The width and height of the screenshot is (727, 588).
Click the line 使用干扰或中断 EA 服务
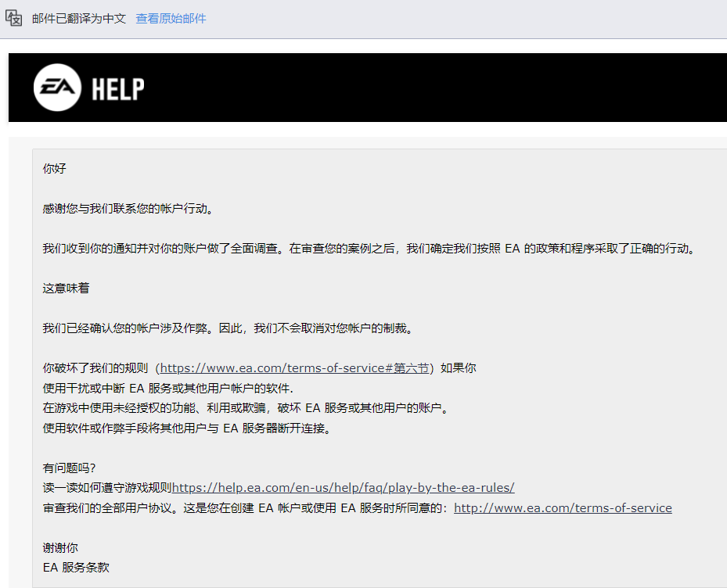pyautogui.click(x=168, y=388)
